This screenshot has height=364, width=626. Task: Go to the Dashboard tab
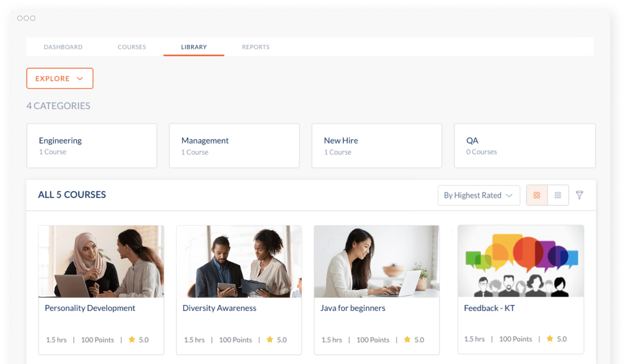63,47
